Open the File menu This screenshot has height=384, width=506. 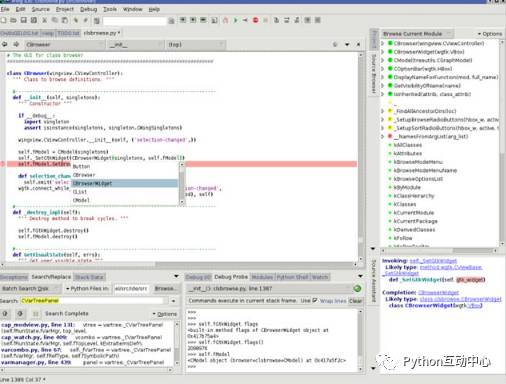(5, 9)
